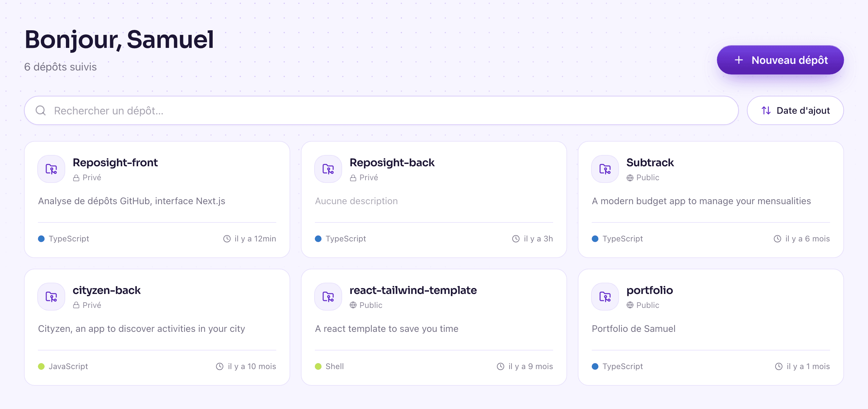Open the Date d'ajout sort dropdown
This screenshot has height=409, width=868.
pos(795,110)
